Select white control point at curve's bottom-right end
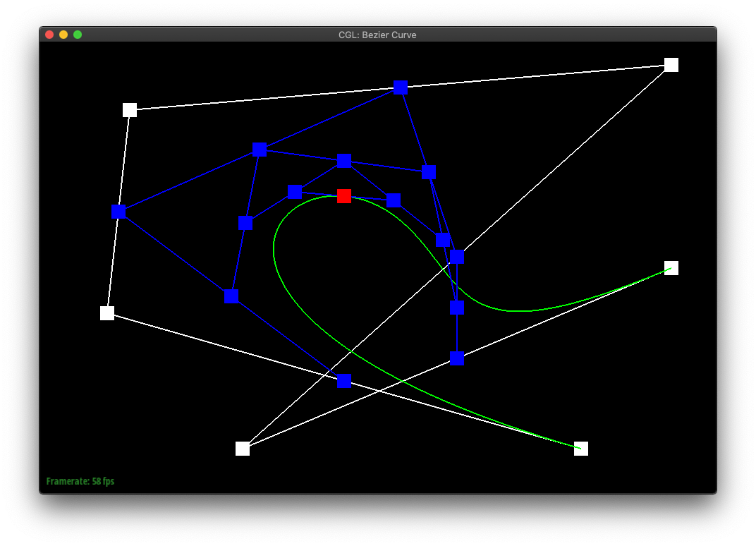 click(580, 449)
